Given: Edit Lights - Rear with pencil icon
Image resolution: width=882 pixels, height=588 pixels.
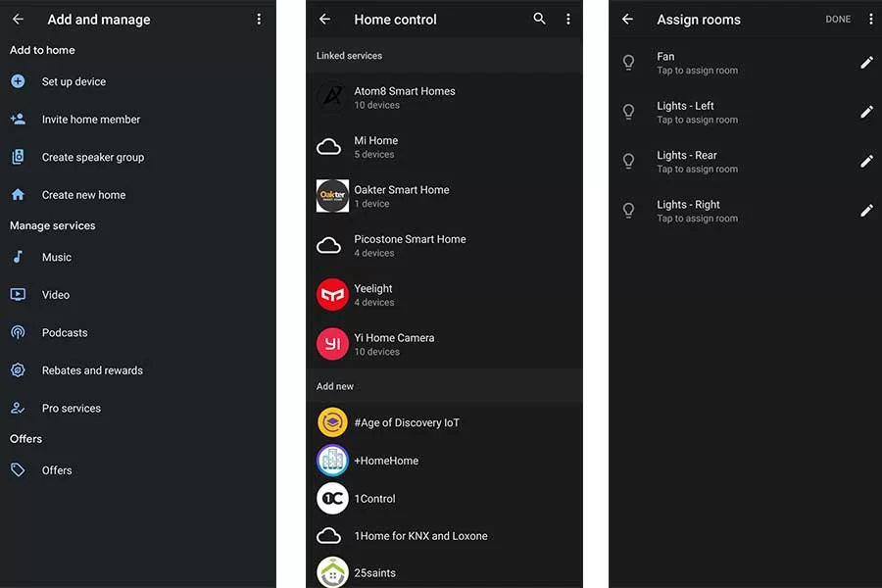Looking at the screenshot, I should click(x=867, y=162).
